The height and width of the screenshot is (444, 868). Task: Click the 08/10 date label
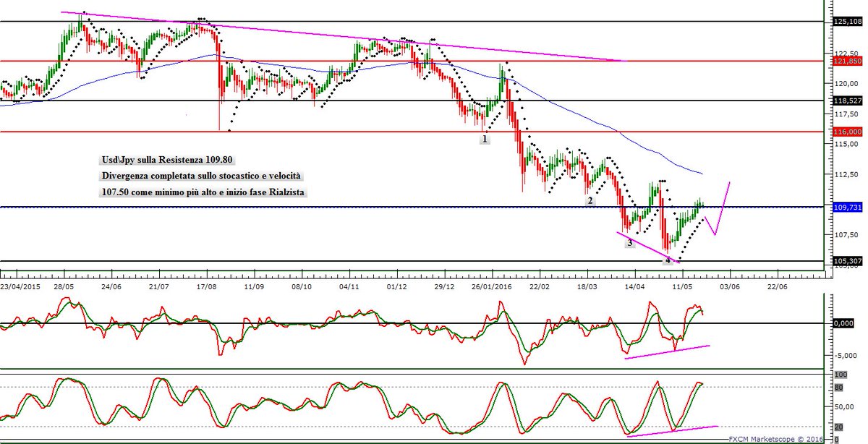(x=302, y=286)
